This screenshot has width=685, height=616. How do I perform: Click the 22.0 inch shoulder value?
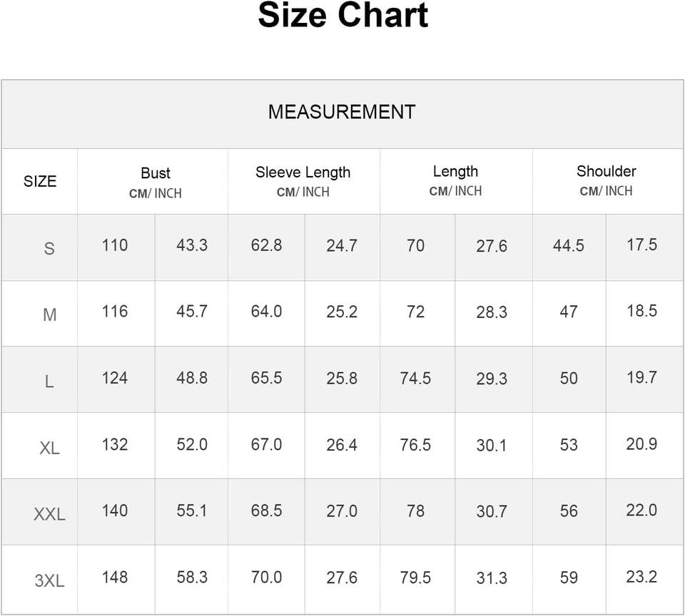click(641, 510)
